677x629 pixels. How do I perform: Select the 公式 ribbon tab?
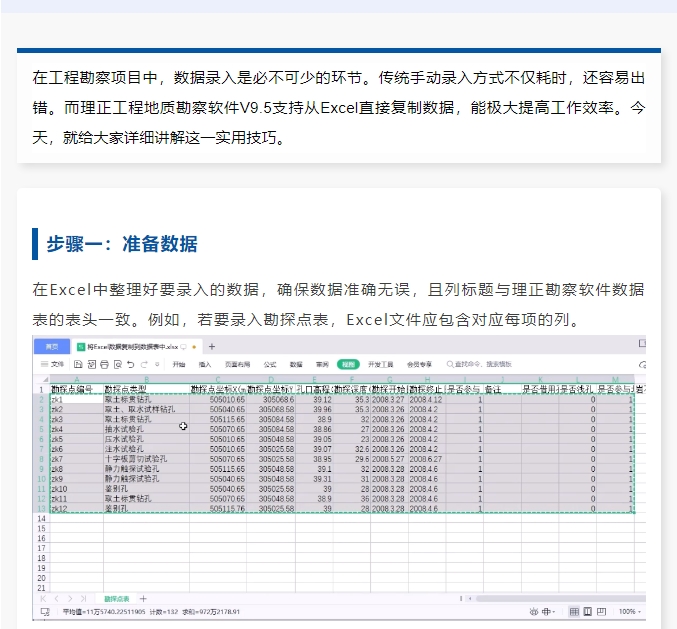pos(270,365)
